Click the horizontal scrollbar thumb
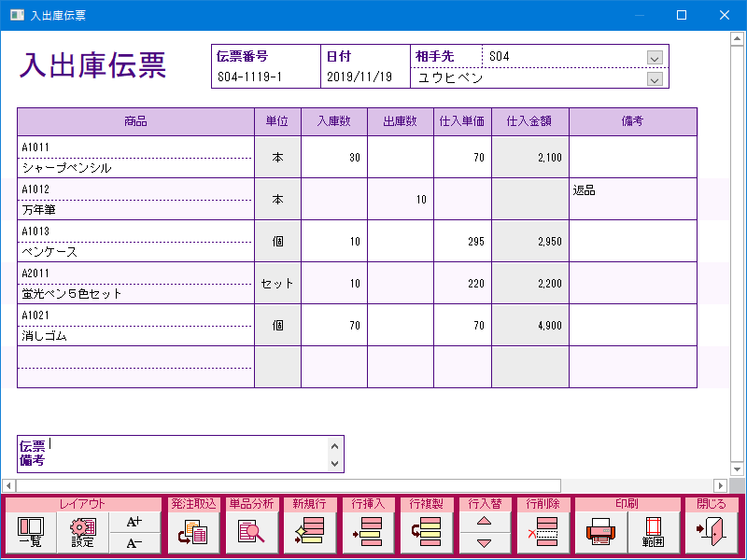This screenshot has height=560, width=747. [289, 485]
